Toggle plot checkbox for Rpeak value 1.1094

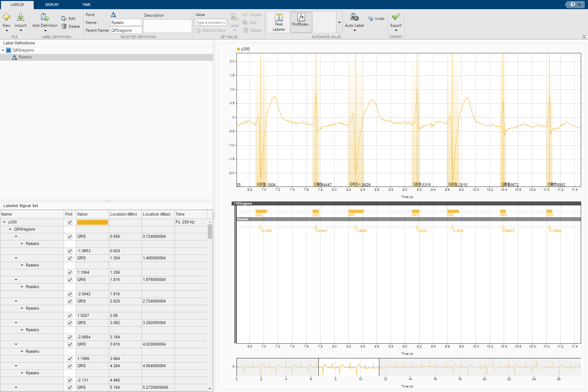70,273
